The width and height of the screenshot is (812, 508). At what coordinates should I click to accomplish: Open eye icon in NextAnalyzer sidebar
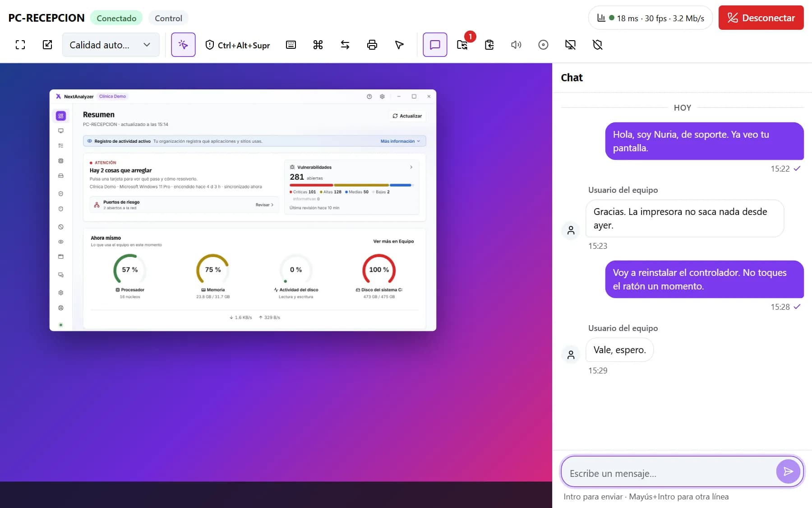pos(61,242)
